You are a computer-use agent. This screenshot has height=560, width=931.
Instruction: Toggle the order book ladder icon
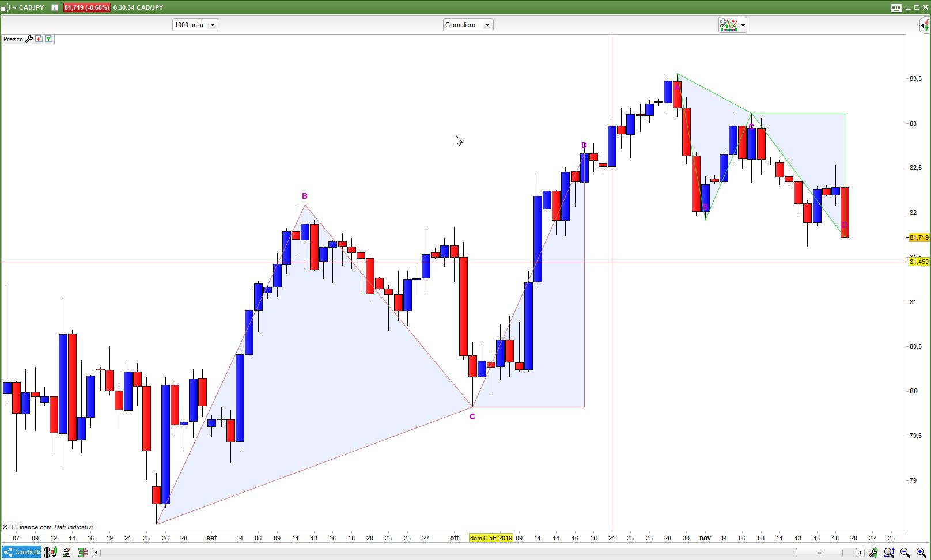click(x=83, y=553)
